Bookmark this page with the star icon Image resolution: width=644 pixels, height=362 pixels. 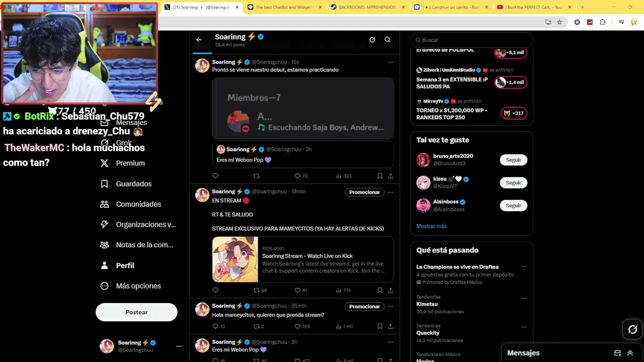click(559, 22)
